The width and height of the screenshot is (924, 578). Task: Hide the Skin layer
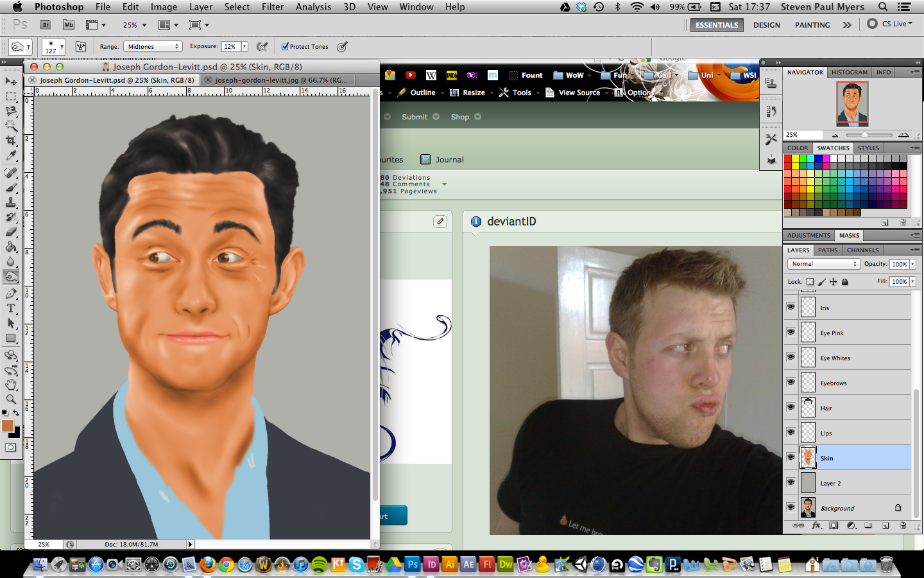point(791,458)
